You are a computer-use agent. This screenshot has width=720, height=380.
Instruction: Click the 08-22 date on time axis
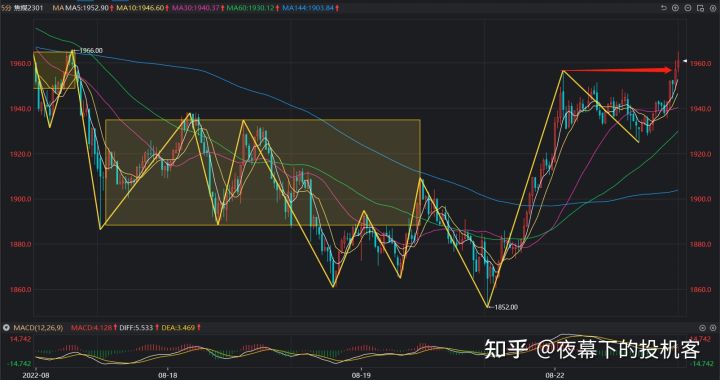tap(555, 375)
